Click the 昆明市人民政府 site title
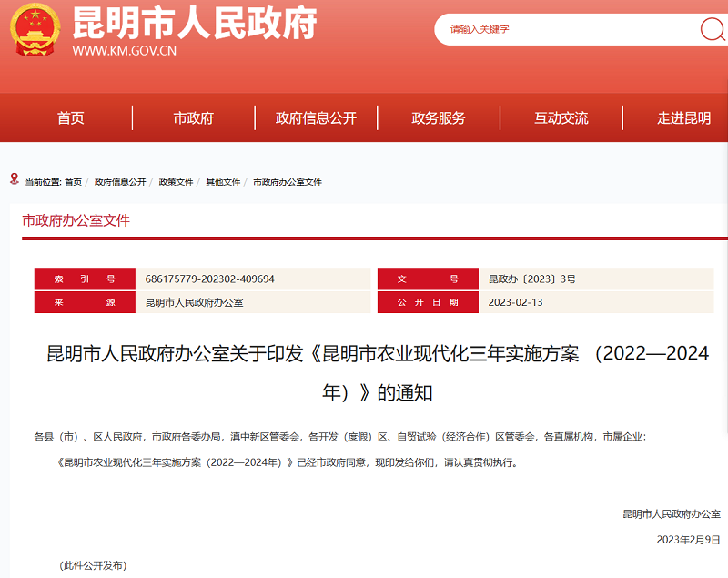Image resolution: width=728 pixels, height=578 pixels. click(194, 23)
